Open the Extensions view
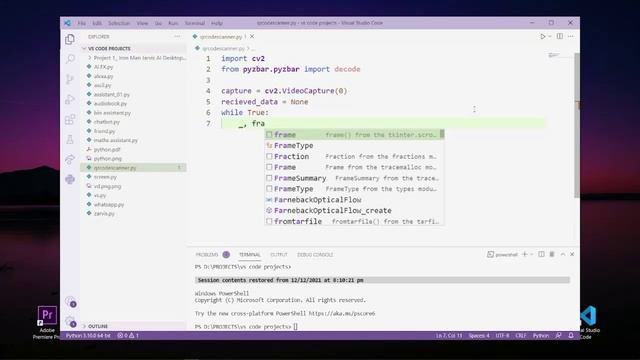 coord(70,119)
